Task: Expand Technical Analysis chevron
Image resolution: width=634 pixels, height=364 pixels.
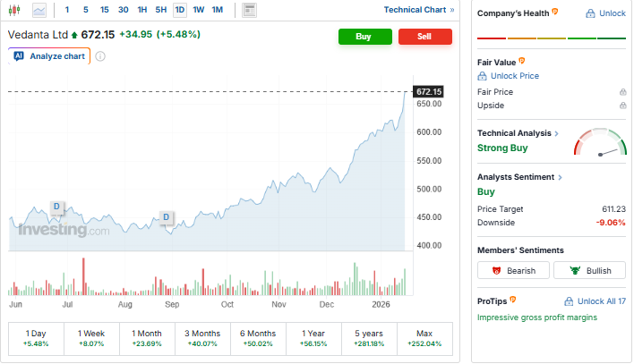Action: [557, 133]
